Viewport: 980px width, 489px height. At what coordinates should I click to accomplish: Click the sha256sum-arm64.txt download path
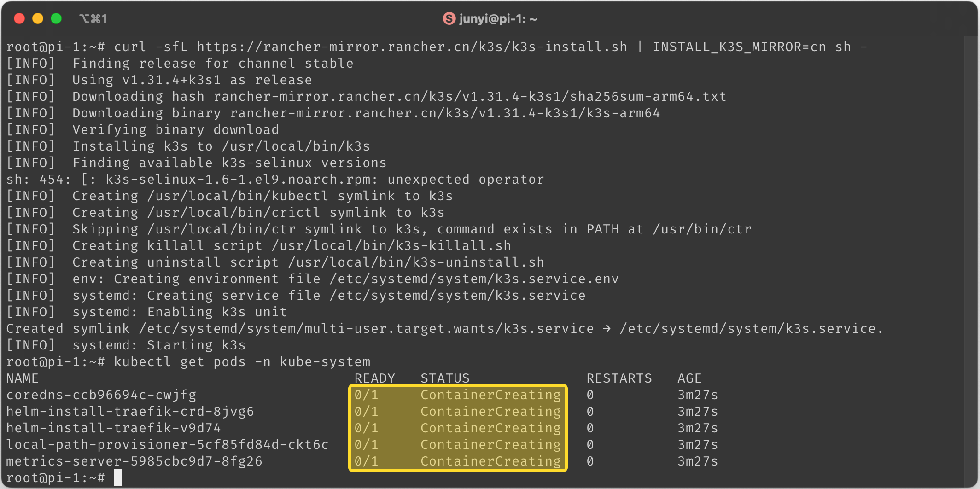pyautogui.click(x=470, y=97)
